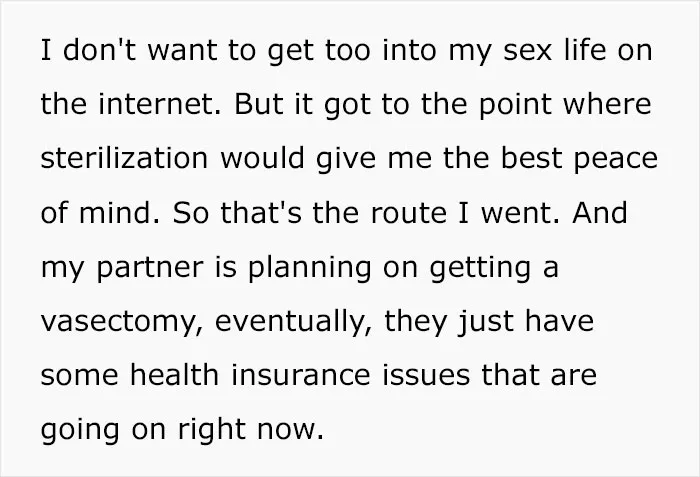Click the word 'sterilization'
The width and height of the screenshot is (700, 477).
click(124, 158)
